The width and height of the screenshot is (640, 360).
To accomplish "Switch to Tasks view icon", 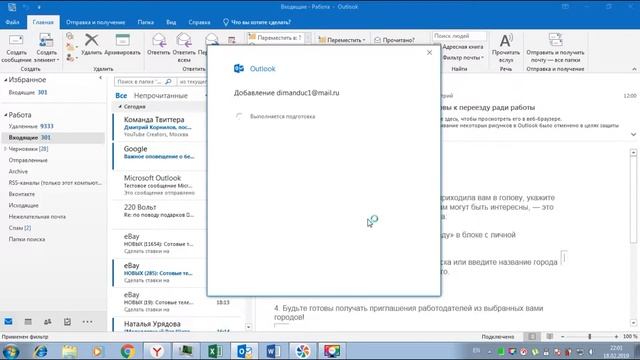I will point(67,322).
